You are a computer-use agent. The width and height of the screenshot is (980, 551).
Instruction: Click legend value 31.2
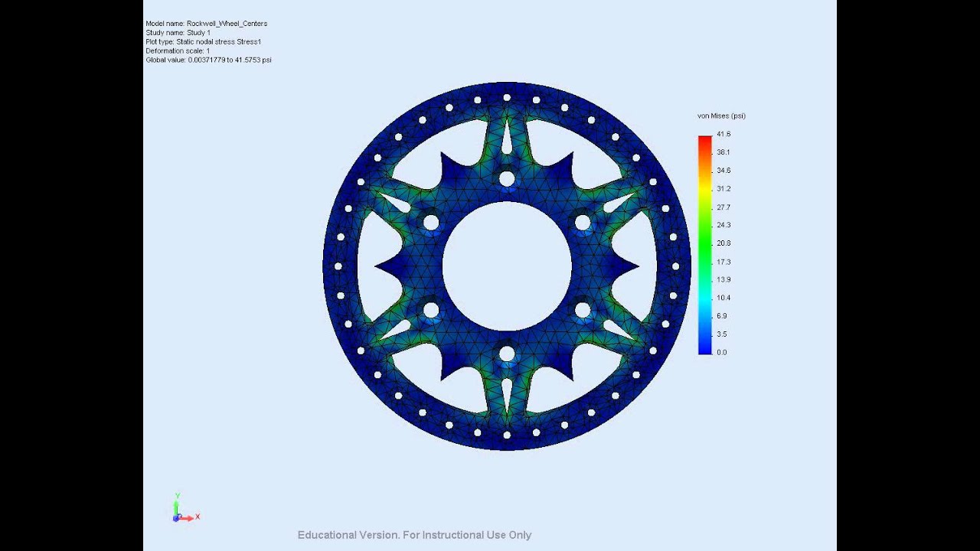click(724, 189)
